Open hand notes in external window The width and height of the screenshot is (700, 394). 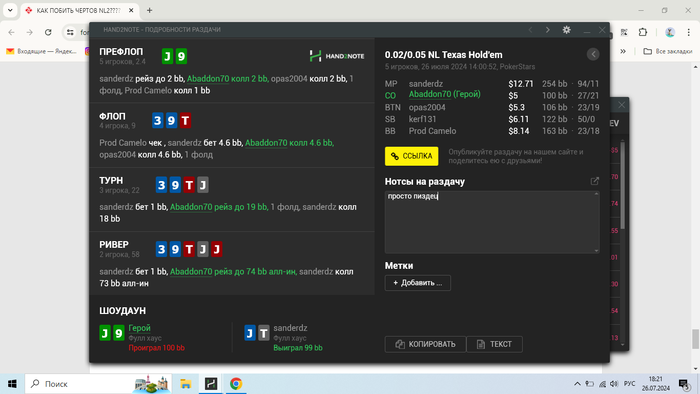click(595, 181)
